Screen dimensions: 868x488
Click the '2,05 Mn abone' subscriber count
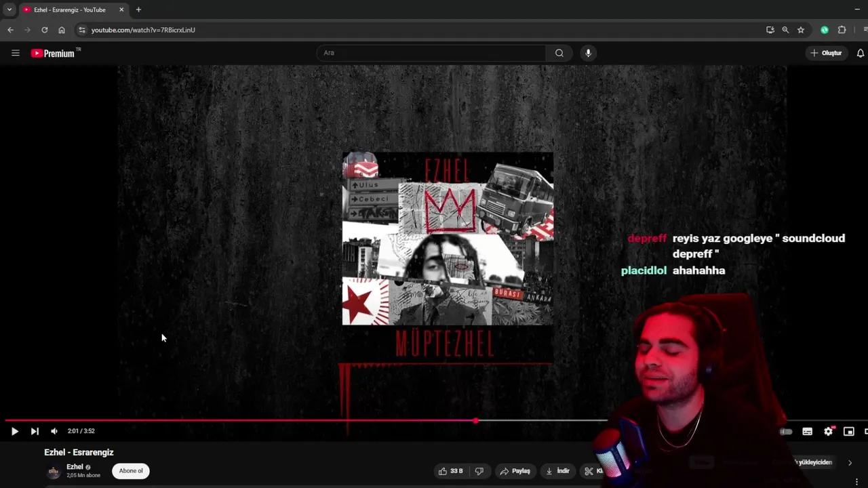(83, 476)
